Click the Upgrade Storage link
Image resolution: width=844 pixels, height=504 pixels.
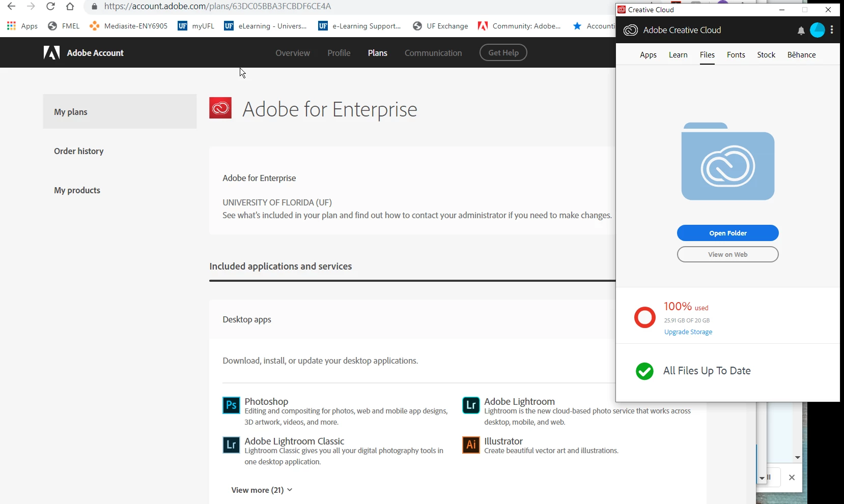[x=688, y=332]
